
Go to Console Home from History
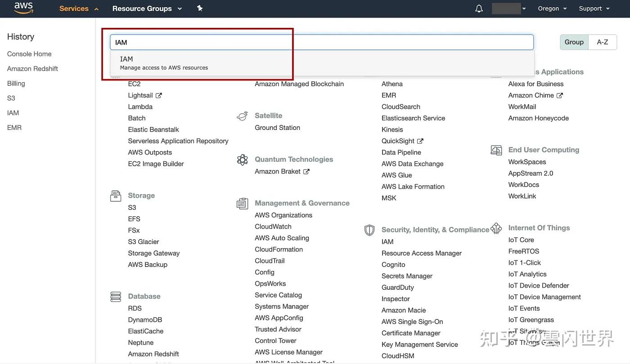(29, 53)
